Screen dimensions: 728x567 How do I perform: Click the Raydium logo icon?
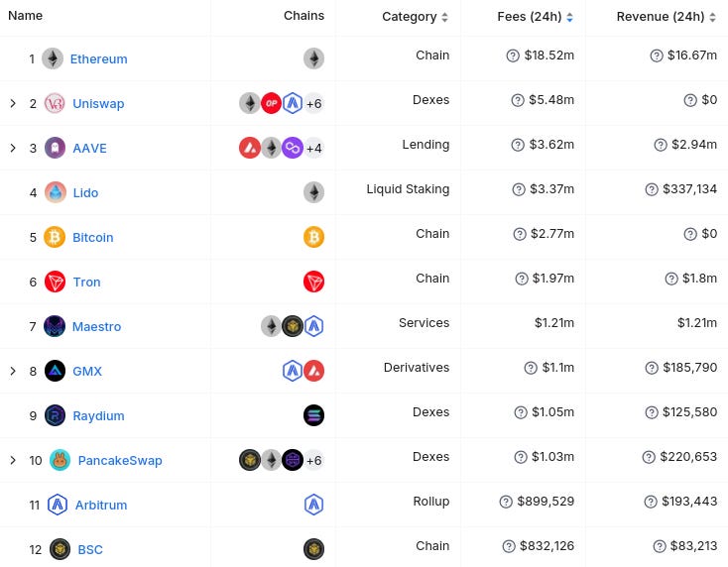(x=55, y=415)
